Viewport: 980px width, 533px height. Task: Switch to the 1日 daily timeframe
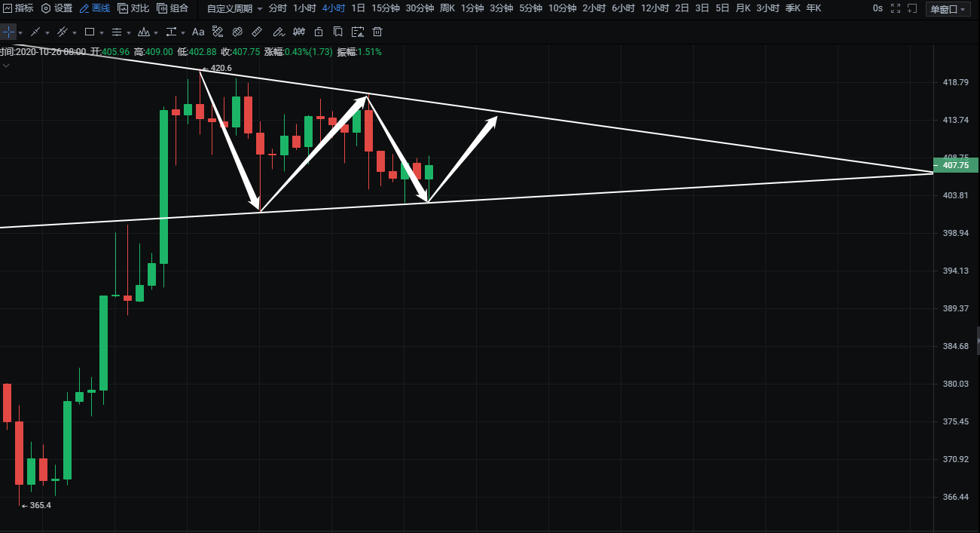click(x=359, y=8)
